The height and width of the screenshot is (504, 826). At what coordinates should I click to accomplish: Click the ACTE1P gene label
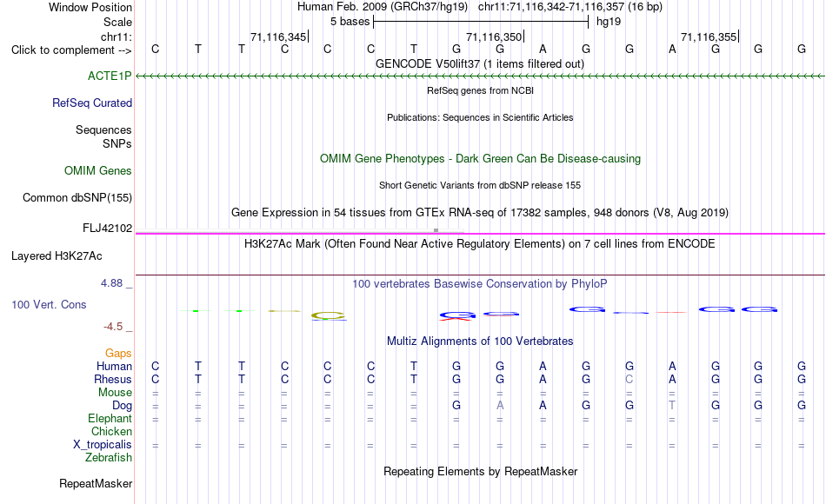(110, 76)
